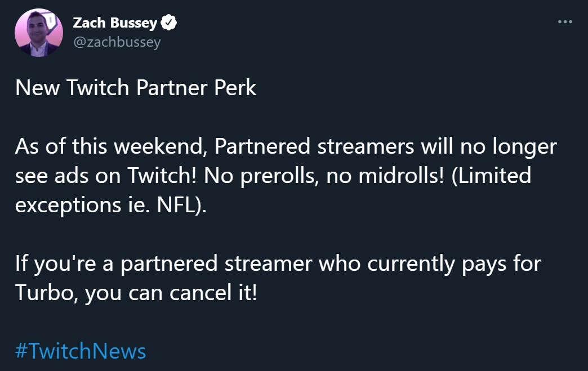The height and width of the screenshot is (371, 588).
Task: Open the three-dot more options menu
Action: pyautogui.click(x=565, y=22)
